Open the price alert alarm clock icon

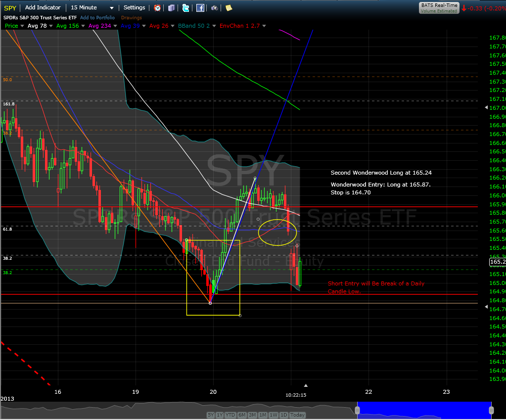click(x=157, y=8)
